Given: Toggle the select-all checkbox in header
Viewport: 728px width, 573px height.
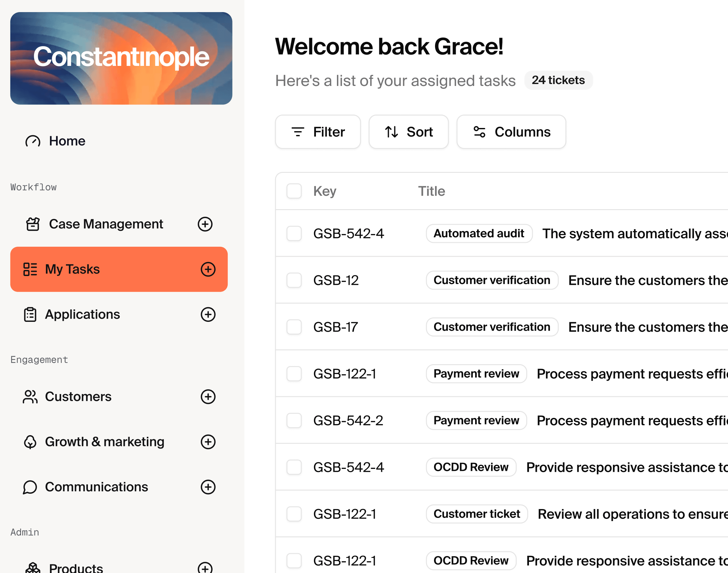Looking at the screenshot, I should 294,191.
